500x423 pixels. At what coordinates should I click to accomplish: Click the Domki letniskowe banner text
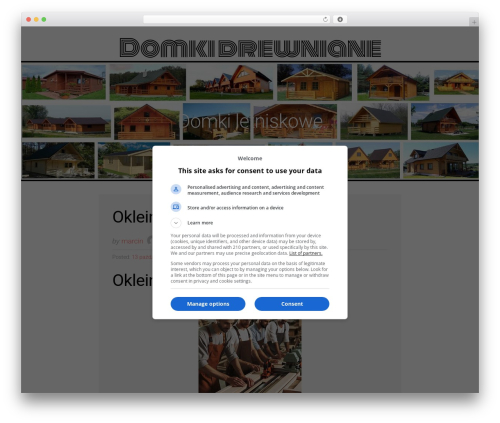[252, 121]
